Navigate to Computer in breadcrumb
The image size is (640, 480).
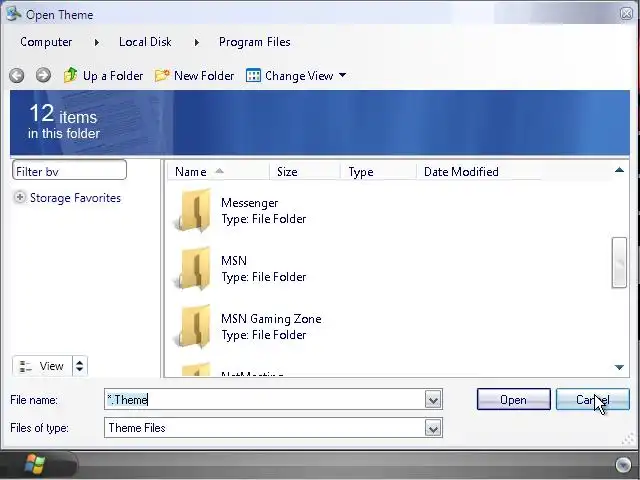pyautogui.click(x=46, y=42)
